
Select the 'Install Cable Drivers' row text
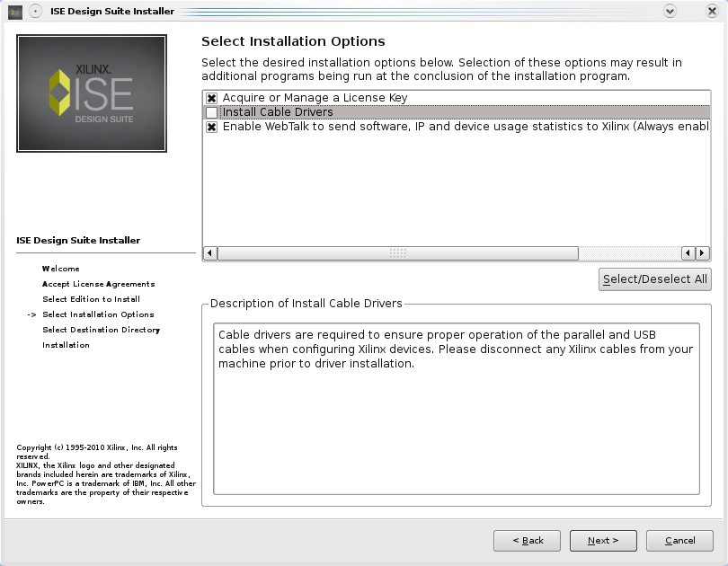coord(278,112)
